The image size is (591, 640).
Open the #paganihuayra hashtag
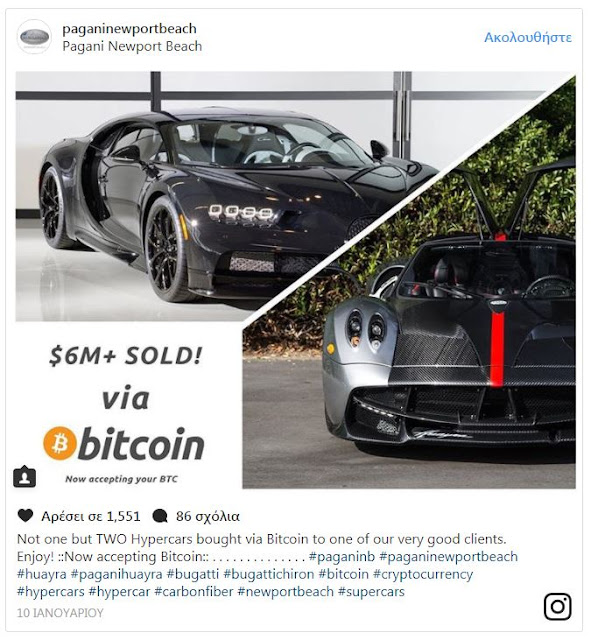(117, 574)
